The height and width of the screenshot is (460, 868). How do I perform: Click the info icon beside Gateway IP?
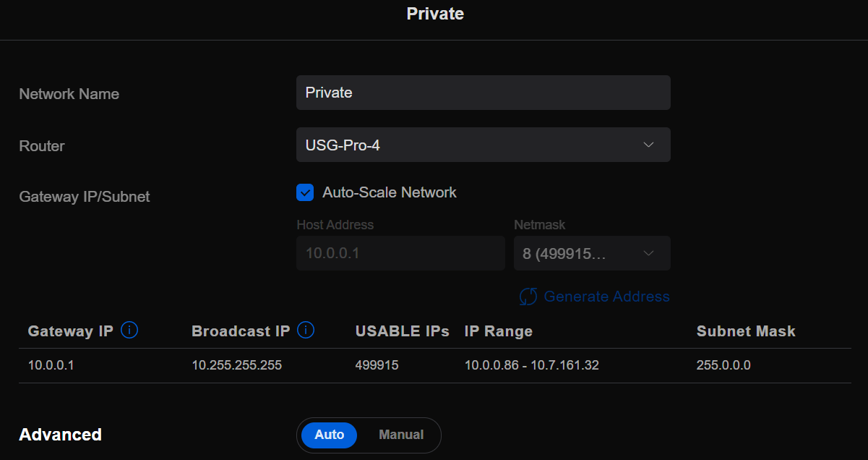tap(130, 331)
